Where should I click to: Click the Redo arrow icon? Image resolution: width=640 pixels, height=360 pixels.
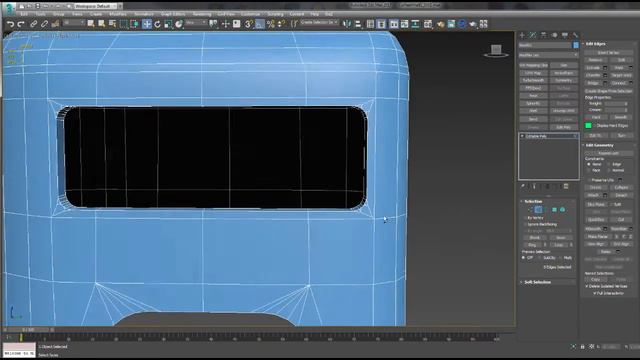coord(21,24)
